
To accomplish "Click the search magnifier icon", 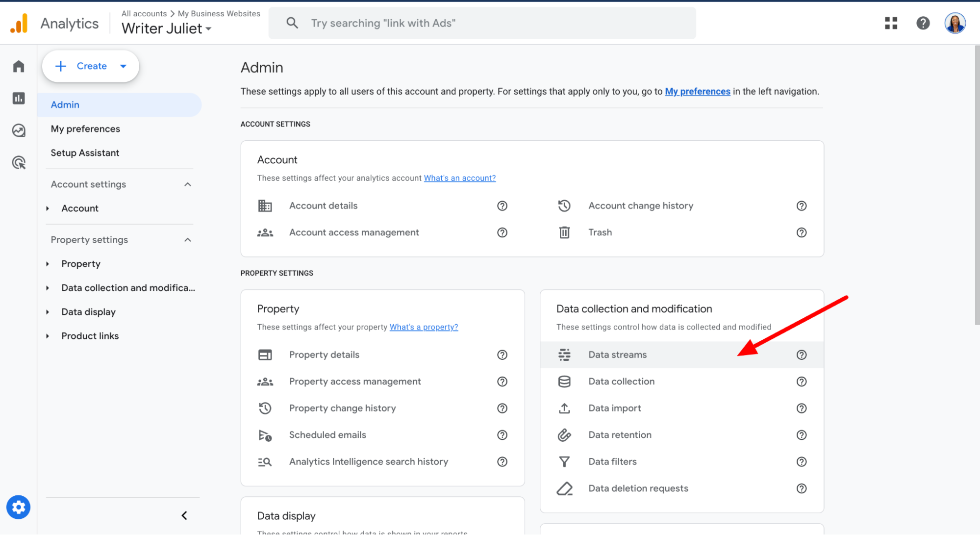I will coord(292,23).
